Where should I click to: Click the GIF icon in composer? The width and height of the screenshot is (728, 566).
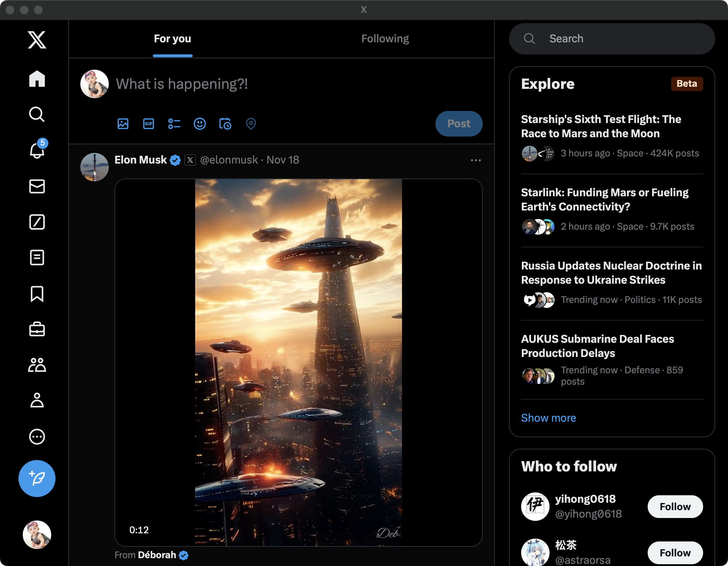coord(149,124)
